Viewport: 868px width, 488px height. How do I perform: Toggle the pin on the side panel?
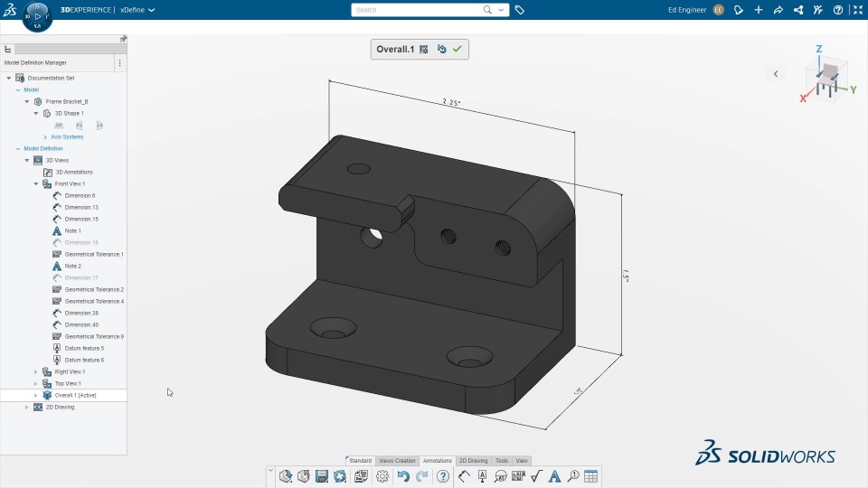coord(123,39)
